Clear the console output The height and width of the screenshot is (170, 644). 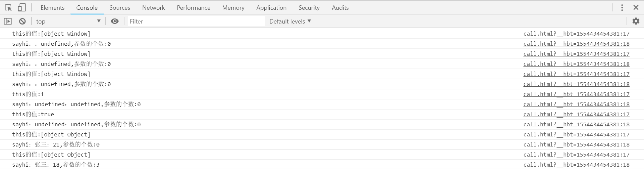pos(22,21)
